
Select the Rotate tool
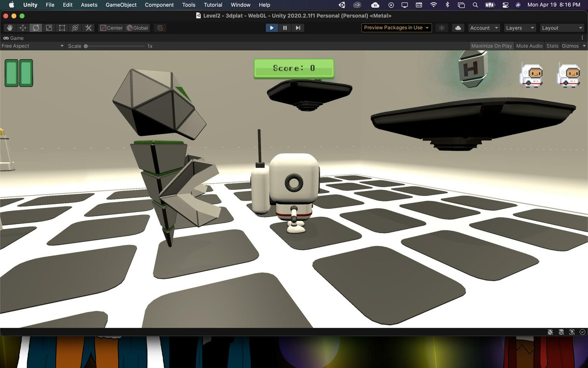pyautogui.click(x=36, y=28)
